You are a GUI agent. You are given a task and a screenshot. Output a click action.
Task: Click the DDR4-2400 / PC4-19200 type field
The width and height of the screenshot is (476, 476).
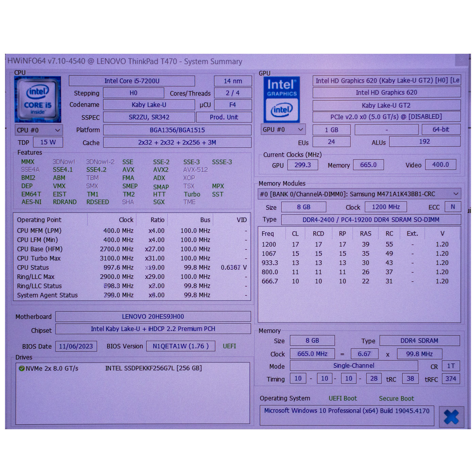371,220
